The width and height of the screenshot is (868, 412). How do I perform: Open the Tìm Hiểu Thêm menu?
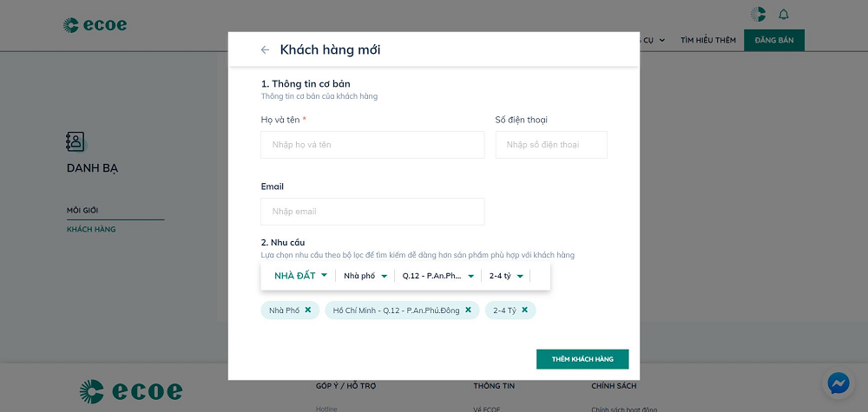point(708,40)
